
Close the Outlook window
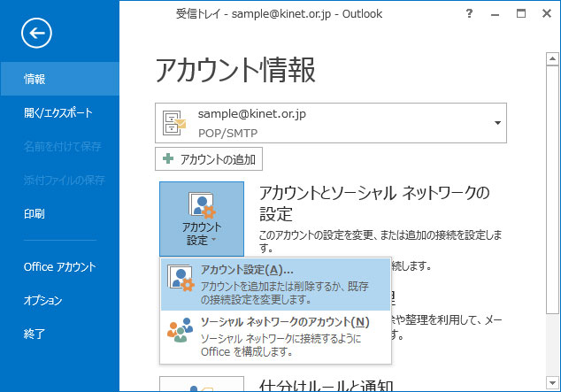tap(547, 14)
